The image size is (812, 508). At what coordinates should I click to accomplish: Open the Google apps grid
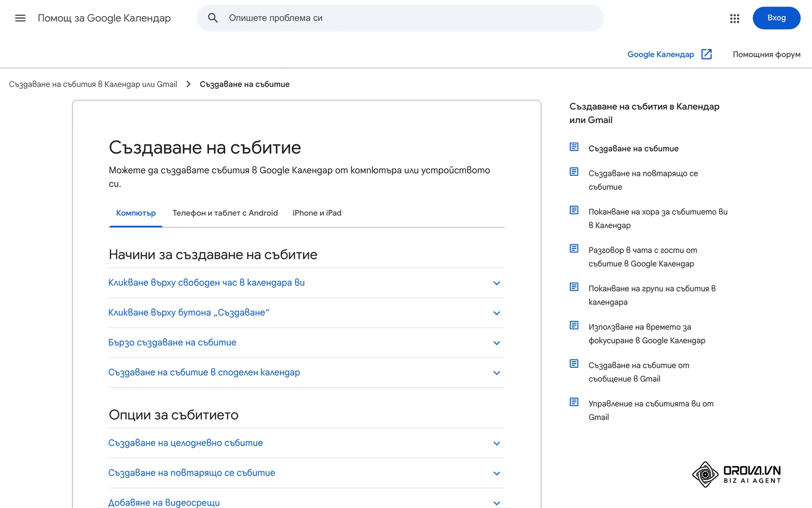734,18
